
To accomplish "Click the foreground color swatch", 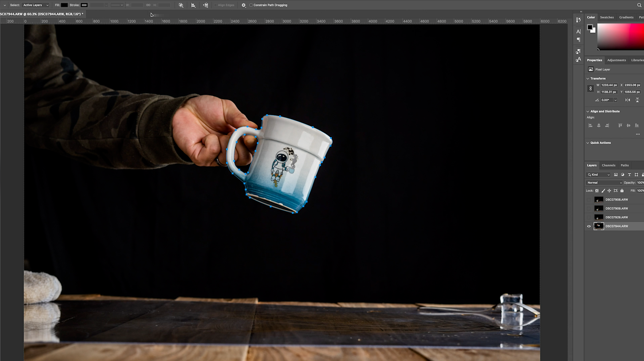I will 590,27.
